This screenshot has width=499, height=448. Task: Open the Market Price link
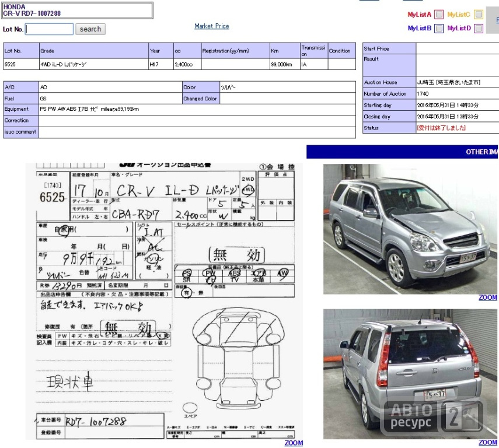pos(212,26)
